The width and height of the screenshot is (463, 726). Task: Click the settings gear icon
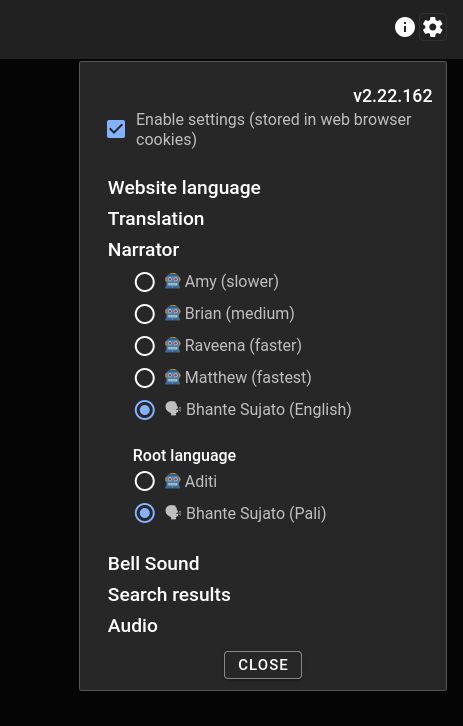click(x=432, y=27)
